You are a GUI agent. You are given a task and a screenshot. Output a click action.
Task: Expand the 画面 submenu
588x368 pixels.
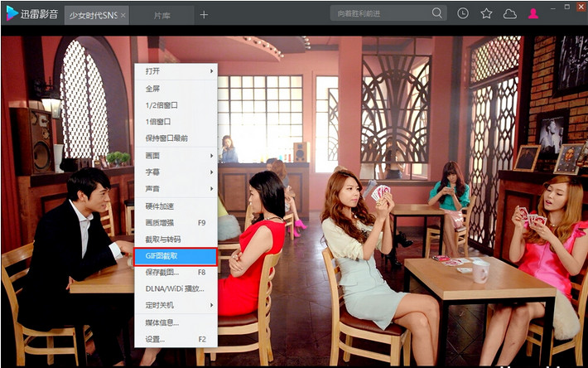tap(176, 155)
